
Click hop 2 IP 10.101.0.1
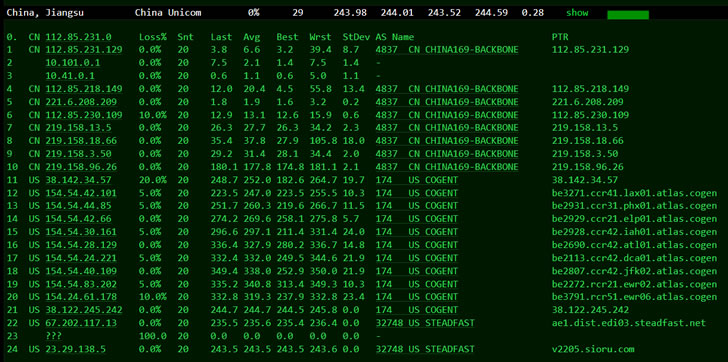point(73,63)
